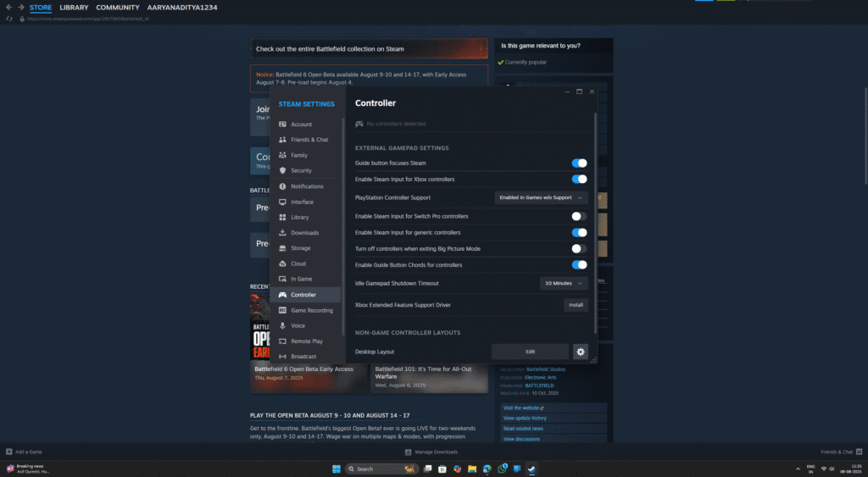Open the COMMUNITY tab

point(117,7)
